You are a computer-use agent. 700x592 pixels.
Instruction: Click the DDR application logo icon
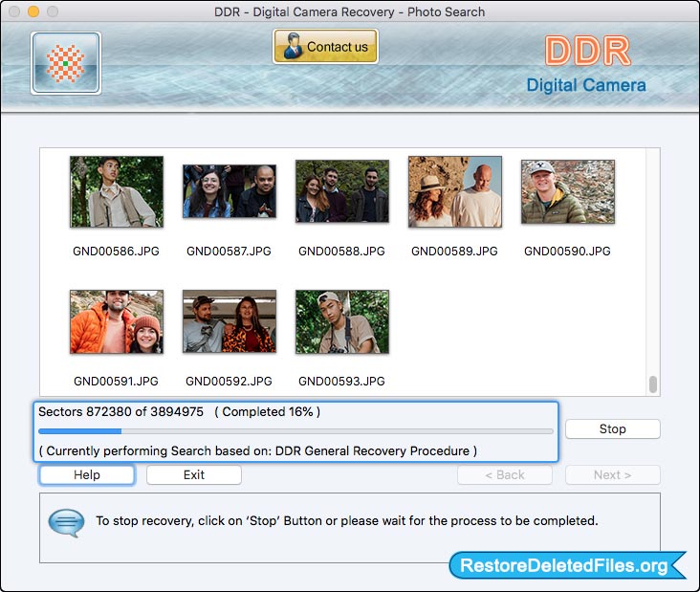pyautogui.click(x=66, y=63)
